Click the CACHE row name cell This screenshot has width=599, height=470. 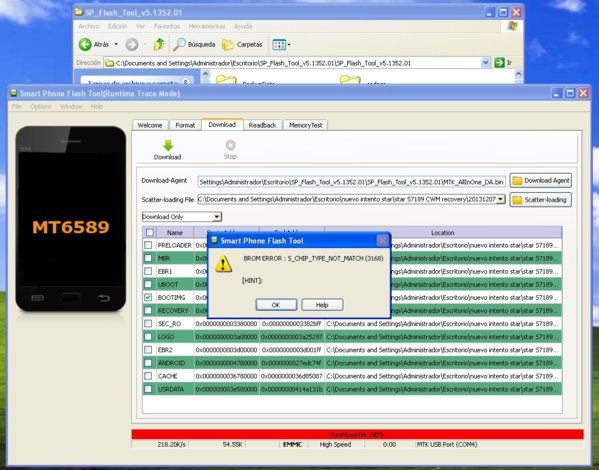tap(175, 376)
